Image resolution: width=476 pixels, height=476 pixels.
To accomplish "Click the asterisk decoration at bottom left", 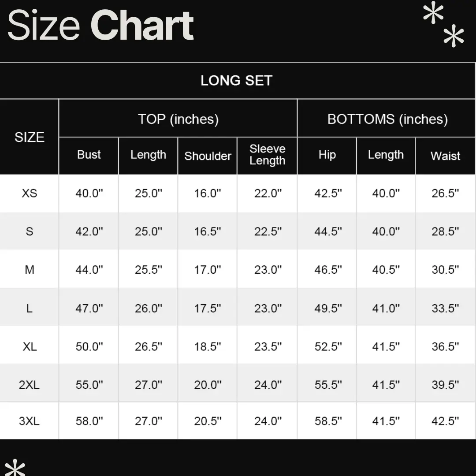I will pyautogui.click(x=15, y=468).
